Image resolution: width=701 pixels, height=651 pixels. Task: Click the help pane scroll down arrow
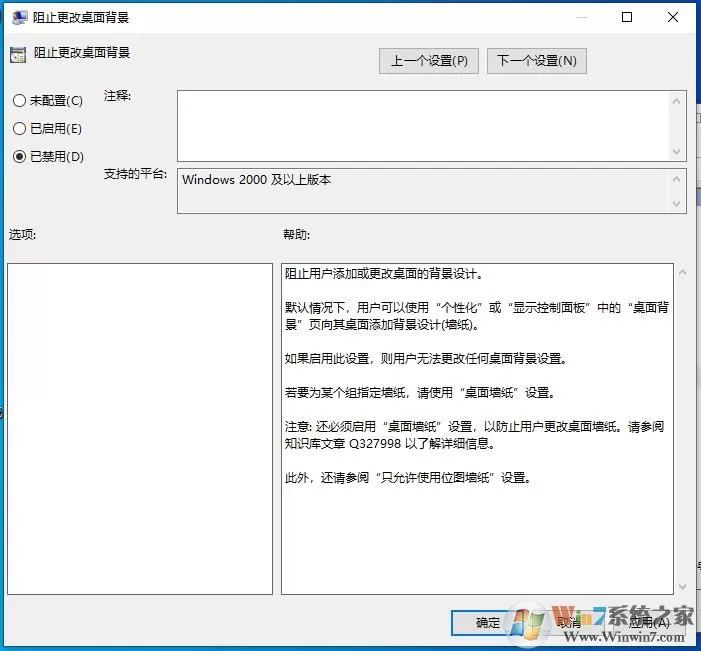[x=682, y=586]
